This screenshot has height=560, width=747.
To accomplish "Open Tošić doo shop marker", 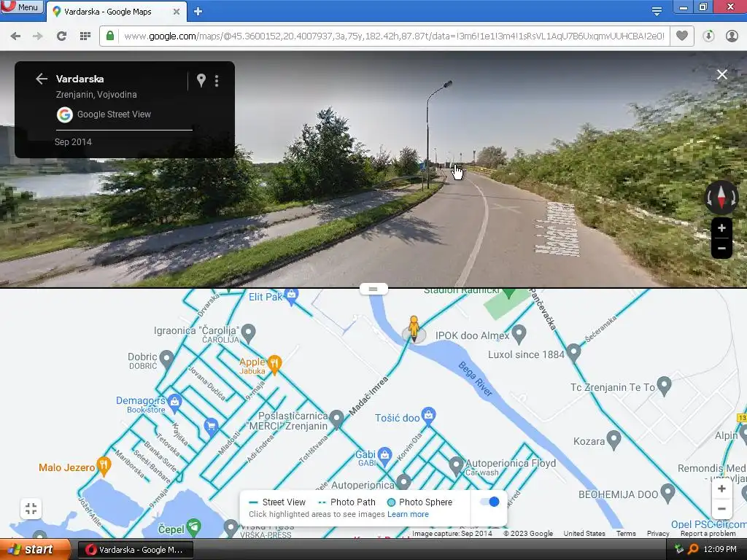I will (428, 416).
